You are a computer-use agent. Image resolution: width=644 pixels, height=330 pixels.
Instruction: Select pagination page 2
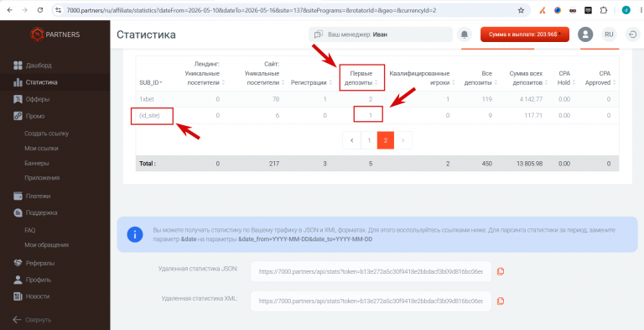pyautogui.click(x=385, y=140)
